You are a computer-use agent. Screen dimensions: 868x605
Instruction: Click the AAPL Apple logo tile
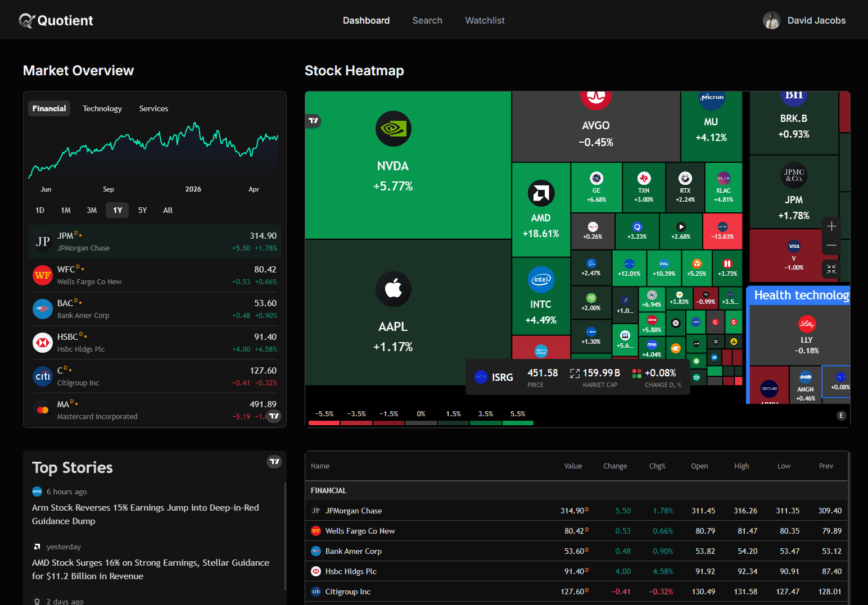(x=393, y=289)
